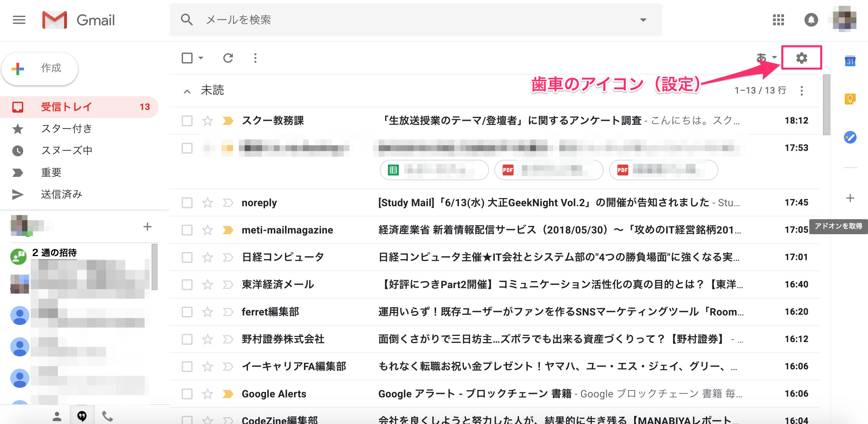The image size is (868, 424).
Task: Open the notifications bell
Action: pyautogui.click(x=811, y=20)
